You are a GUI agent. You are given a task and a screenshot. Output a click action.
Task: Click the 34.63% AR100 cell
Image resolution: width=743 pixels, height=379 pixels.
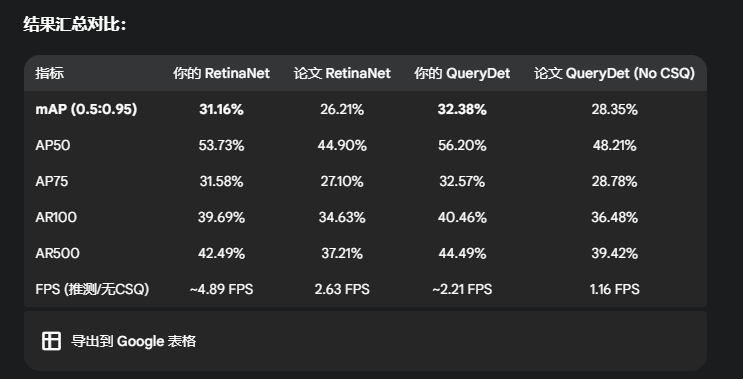point(342,217)
